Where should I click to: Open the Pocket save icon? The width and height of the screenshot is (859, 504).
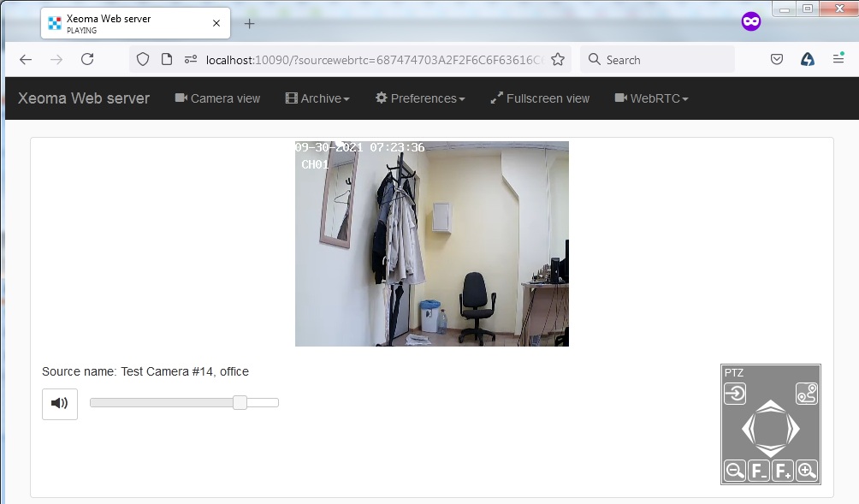coord(777,59)
